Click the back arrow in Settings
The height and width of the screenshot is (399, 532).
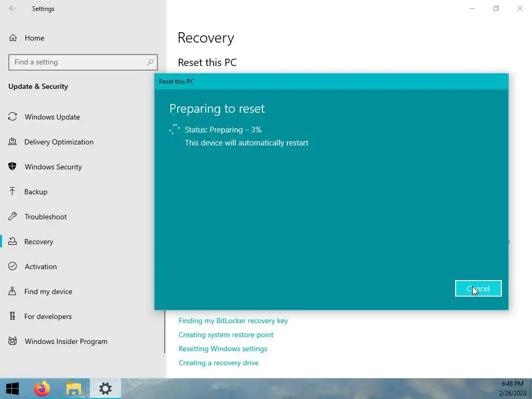pyautogui.click(x=12, y=8)
